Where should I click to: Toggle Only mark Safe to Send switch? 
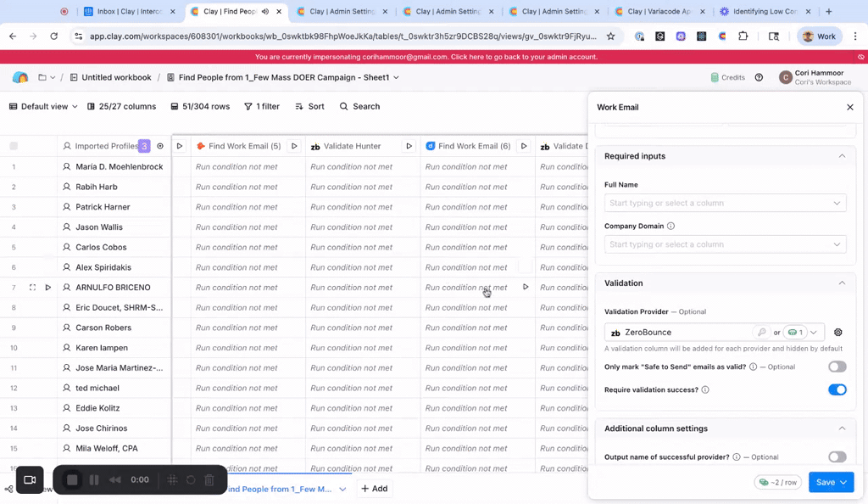(837, 367)
